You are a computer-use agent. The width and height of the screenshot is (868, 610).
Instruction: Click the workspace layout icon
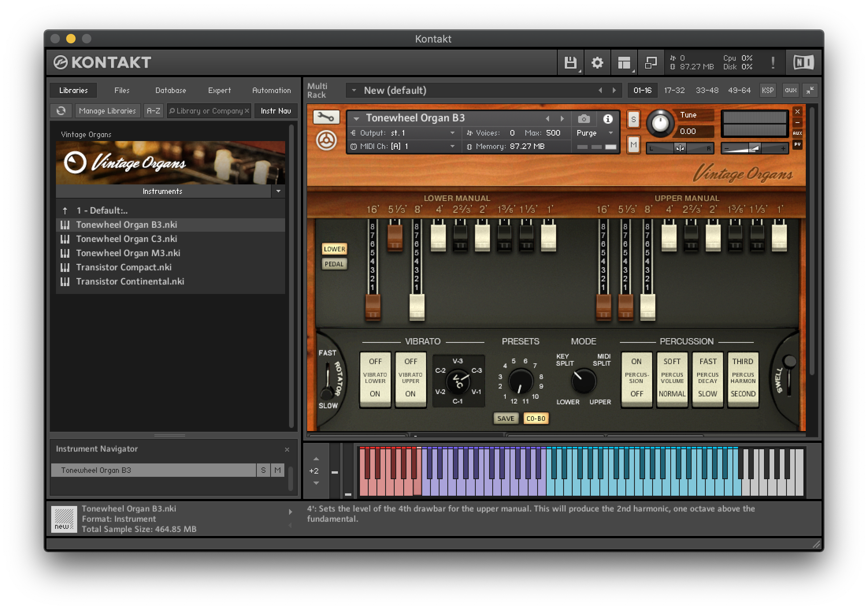(624, 63)
